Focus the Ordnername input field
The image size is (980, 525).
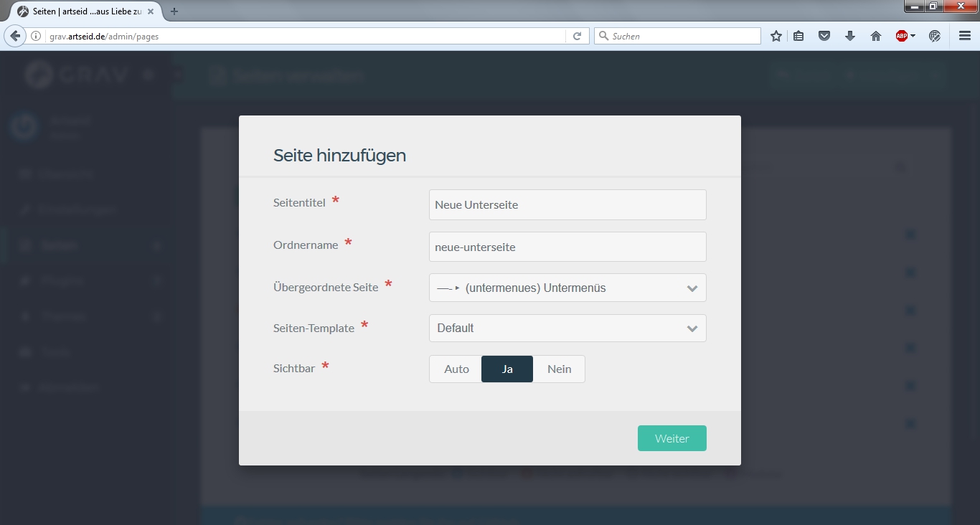pyautogui.click(x=567, y=247)
